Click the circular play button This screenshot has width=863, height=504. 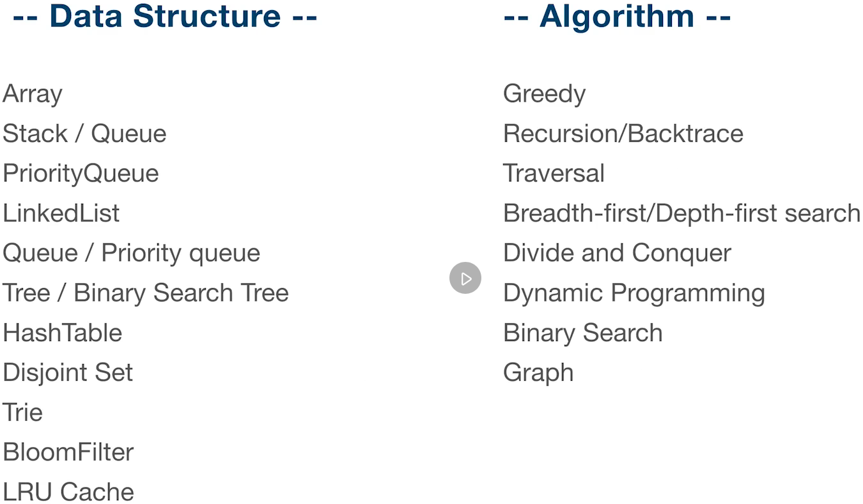pyautogui.click(x=465, y=279)
